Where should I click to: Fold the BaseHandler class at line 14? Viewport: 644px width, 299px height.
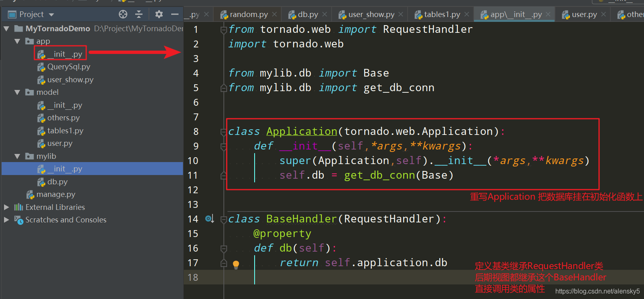point(223,220)
